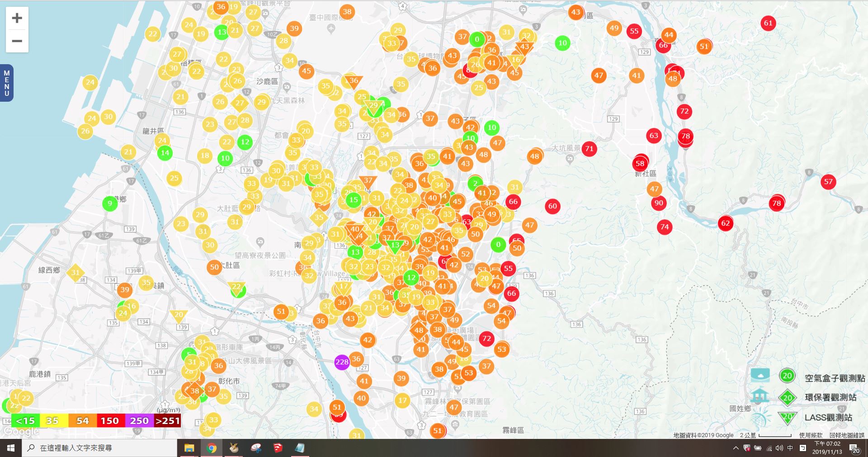Select the orange triangle 37 LASS marker

coord(368,181)
